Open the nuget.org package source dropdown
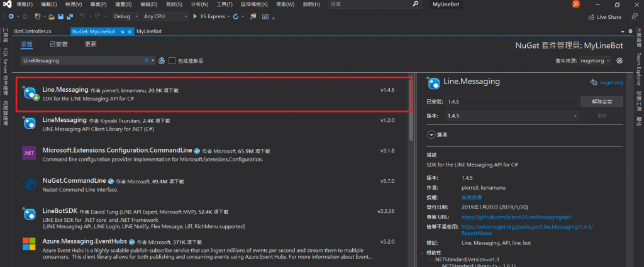 tap(595, 61)
